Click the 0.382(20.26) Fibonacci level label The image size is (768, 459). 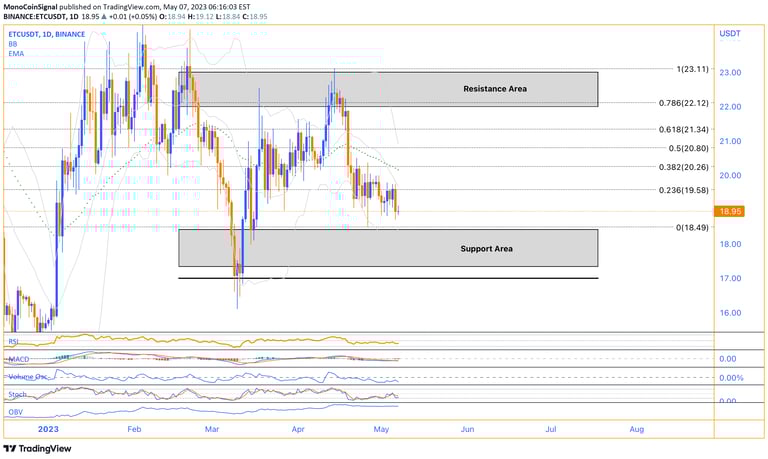(x=684, y=167)
